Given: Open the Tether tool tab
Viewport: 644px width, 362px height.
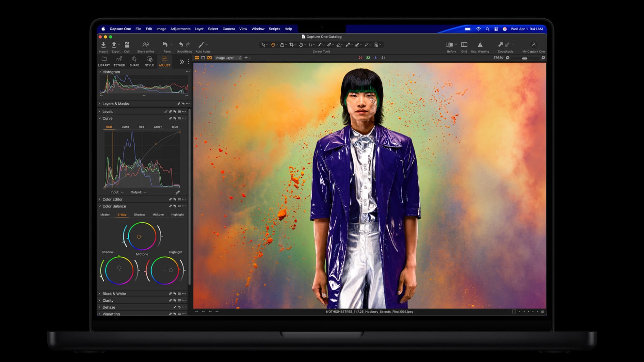Looking at the screenshot, I should click(x=119, y=61).
